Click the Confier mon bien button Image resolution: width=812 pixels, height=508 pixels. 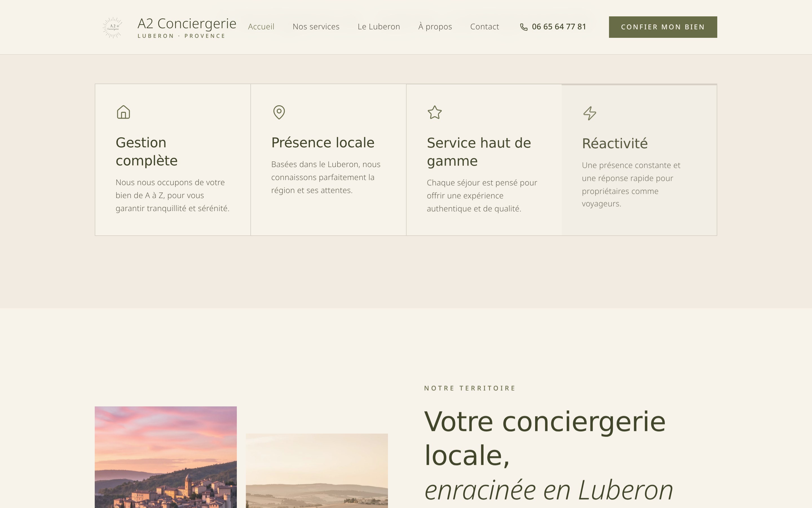663,27
